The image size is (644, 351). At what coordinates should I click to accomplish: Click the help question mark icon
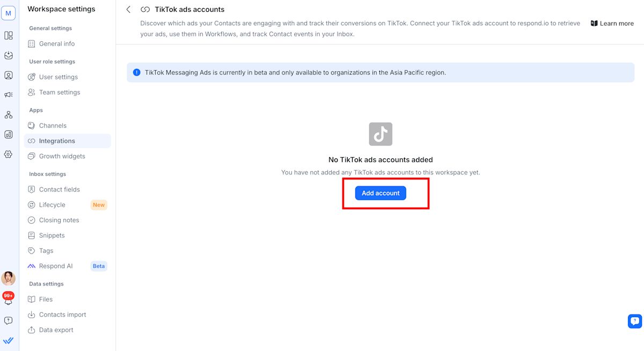tap(9, 320)
